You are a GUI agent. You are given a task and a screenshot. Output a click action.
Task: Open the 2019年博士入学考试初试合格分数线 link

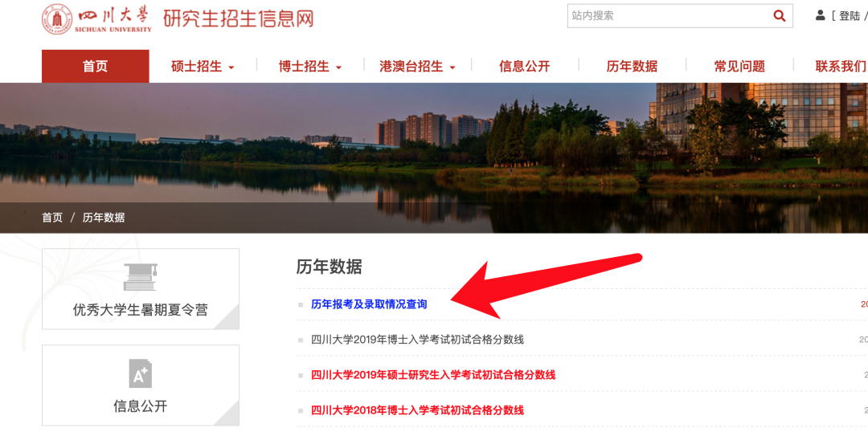coord(417,340)
